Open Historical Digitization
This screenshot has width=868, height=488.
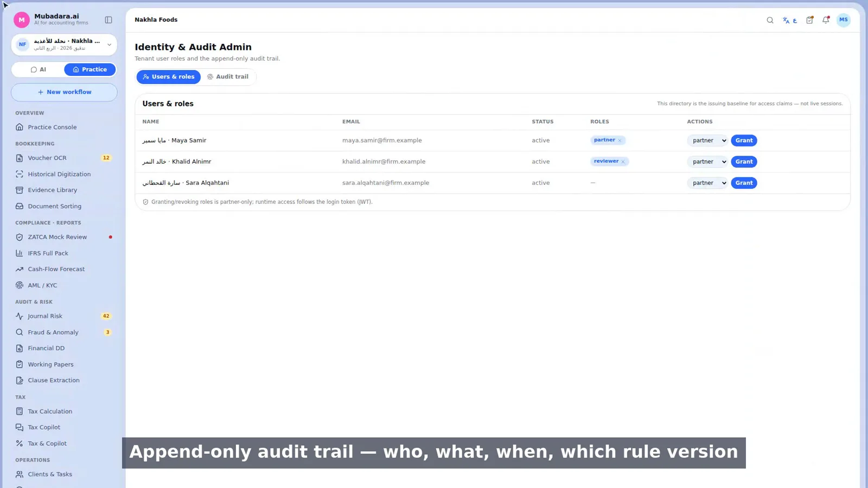pyautogui.click(x=64, y=174)
